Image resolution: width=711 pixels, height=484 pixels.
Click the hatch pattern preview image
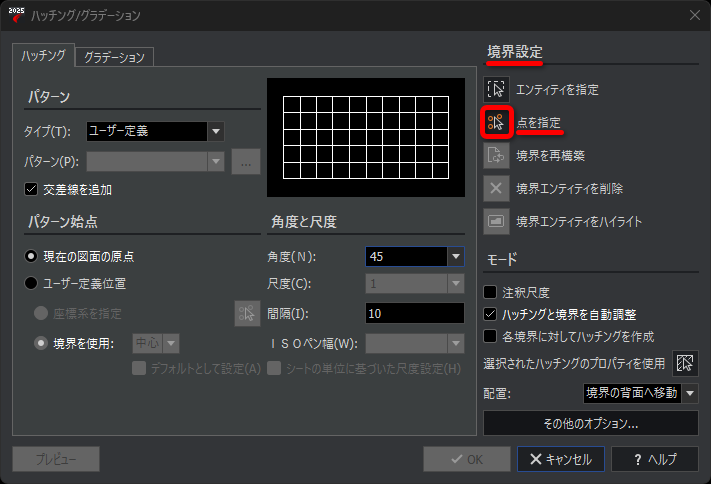365,137
